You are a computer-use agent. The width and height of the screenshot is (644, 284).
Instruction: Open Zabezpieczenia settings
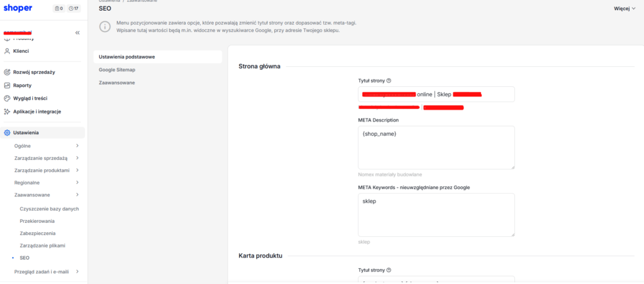38,234
